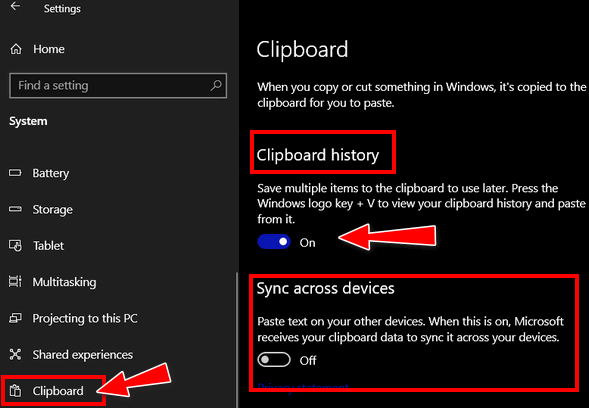Click the Shared experiences icon
Viewport: 589px width, 408px height.
coord(15,354)
